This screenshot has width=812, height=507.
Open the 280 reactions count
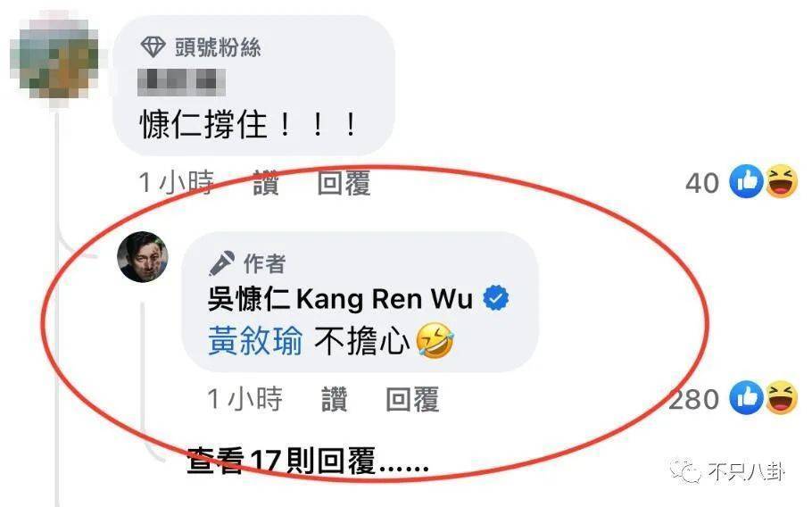[694, 399]
